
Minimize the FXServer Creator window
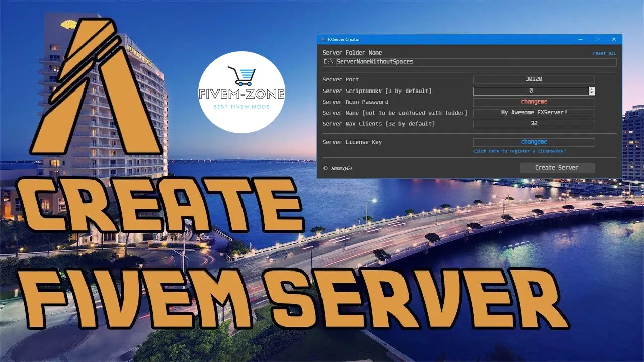pyautogui.click(x=581, y=39)
